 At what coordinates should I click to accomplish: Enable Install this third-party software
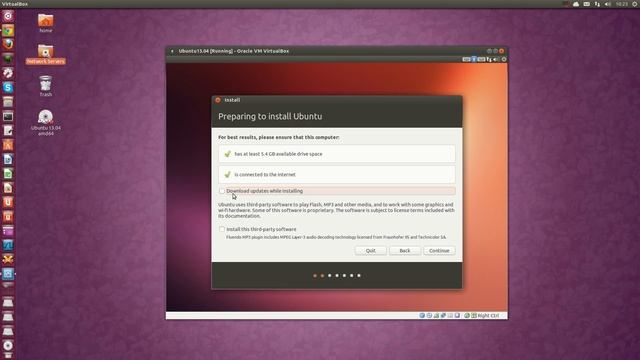click(x=222, y=229)
